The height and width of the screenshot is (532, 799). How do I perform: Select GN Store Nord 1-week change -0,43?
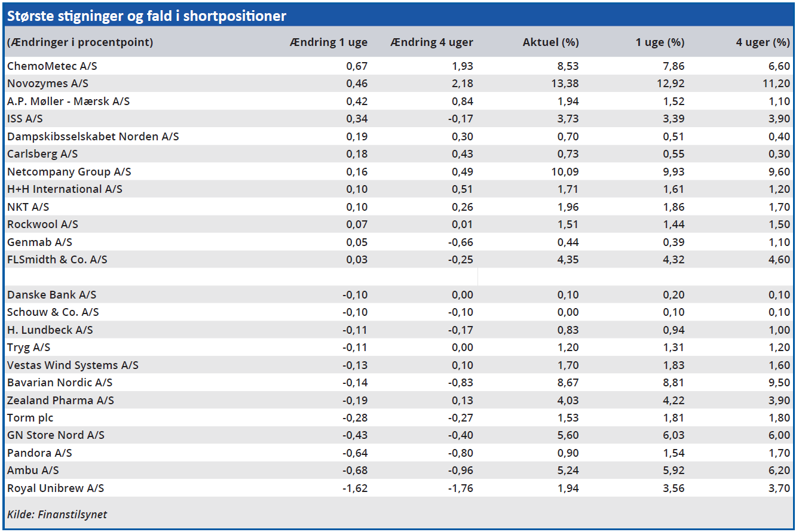[355, 435]
